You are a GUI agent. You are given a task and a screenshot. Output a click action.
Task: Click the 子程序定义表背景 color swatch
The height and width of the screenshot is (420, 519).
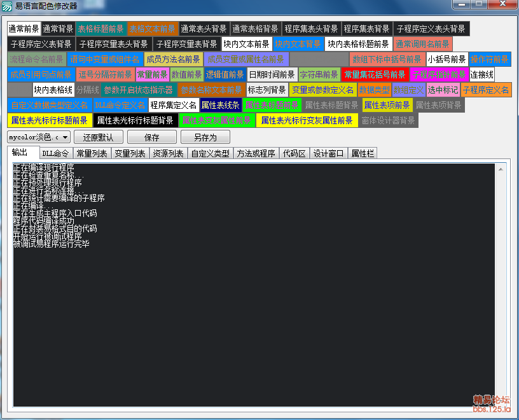coord(41,44)
